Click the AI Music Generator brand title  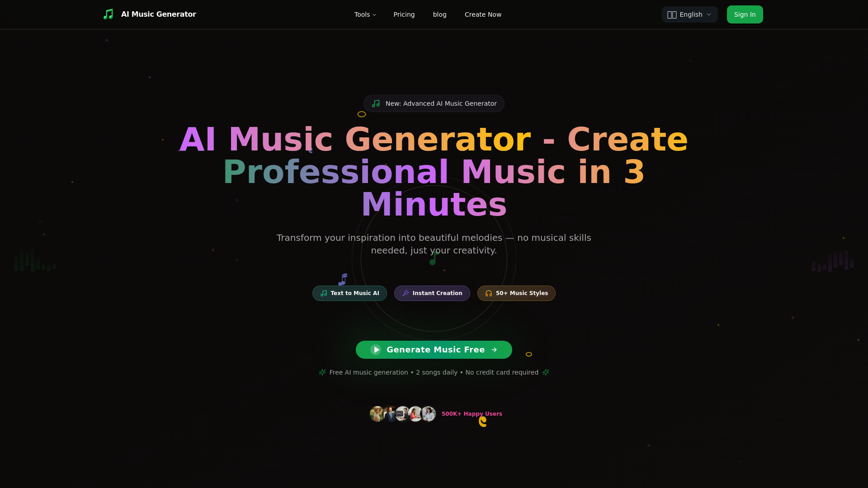158,14
